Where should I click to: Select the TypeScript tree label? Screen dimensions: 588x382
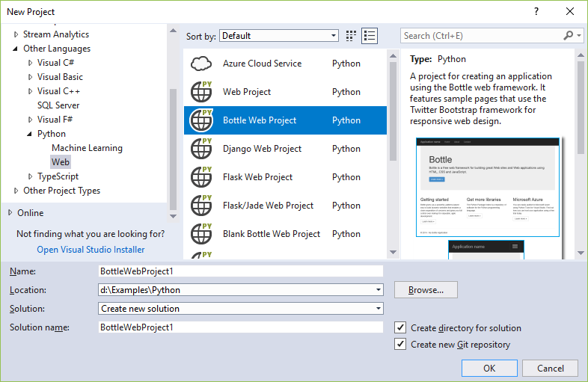[58, 176]
